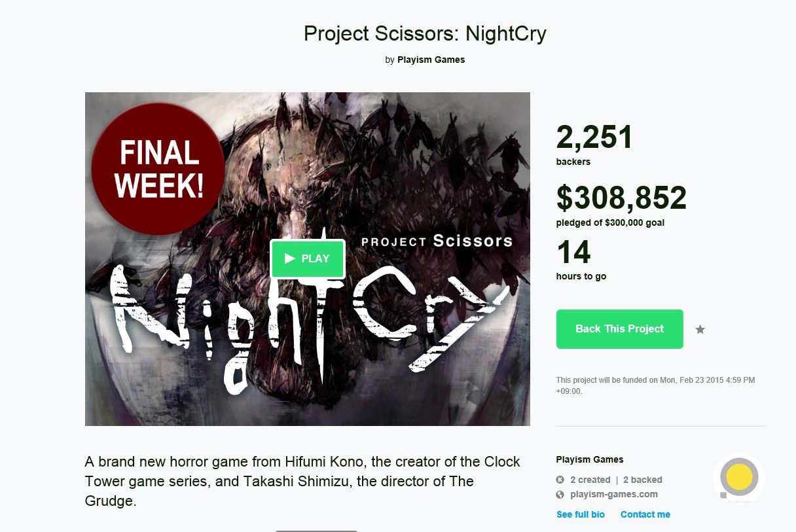796x532 pixels.
Task: Click the NightCry logo artwork in the thumbnail
Action: [x=308, y=321]
